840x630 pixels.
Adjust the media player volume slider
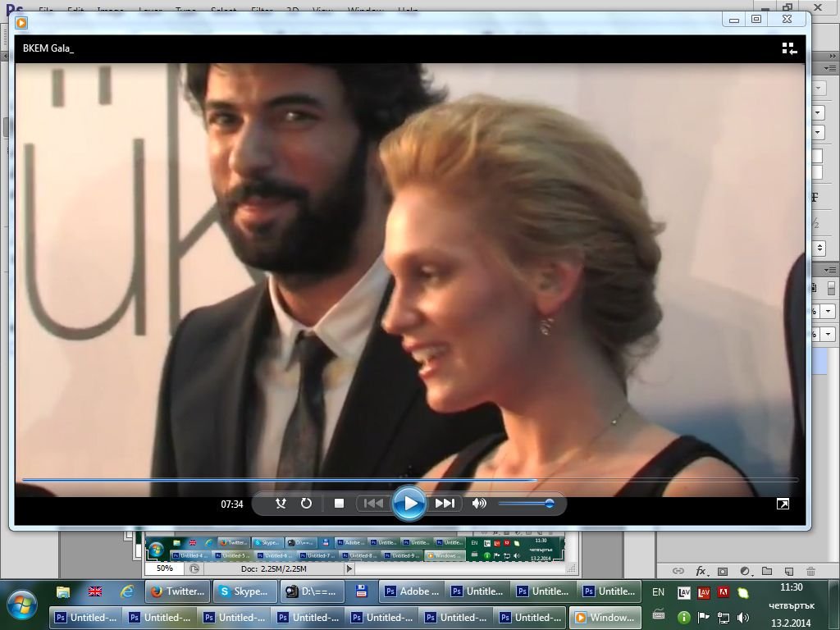pyautogui.click(x=525, y=504)
